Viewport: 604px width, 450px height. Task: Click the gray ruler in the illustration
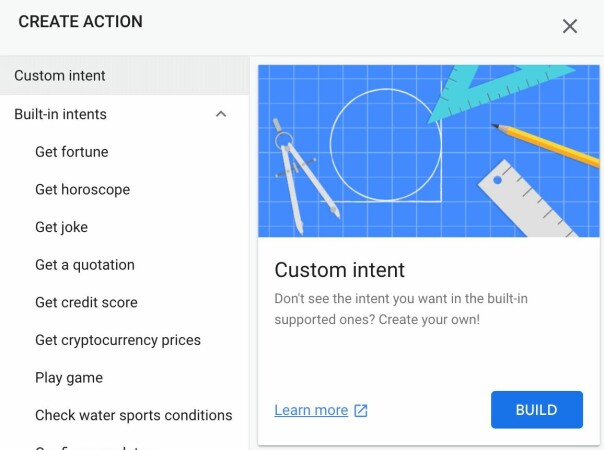coord(527,198)
